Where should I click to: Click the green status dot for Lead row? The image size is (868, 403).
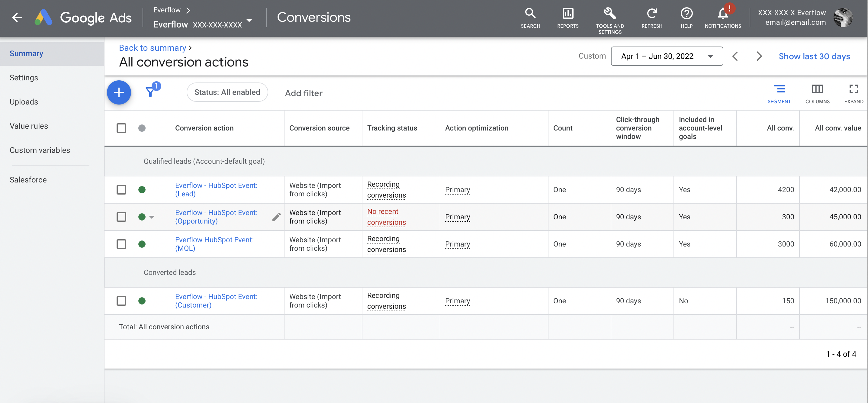click(142, 190)
